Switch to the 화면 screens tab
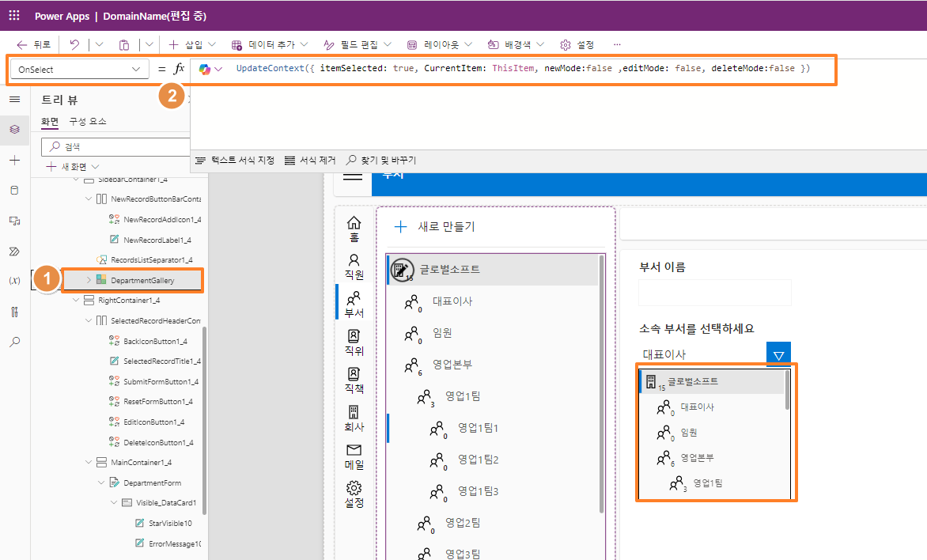The image size is (927, 560). point(50,121)
